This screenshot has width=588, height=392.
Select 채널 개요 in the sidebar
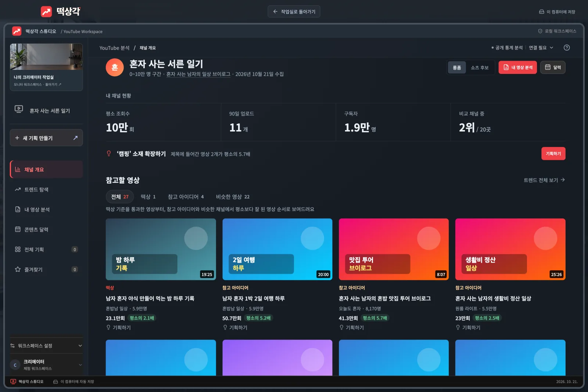[46, 169]
